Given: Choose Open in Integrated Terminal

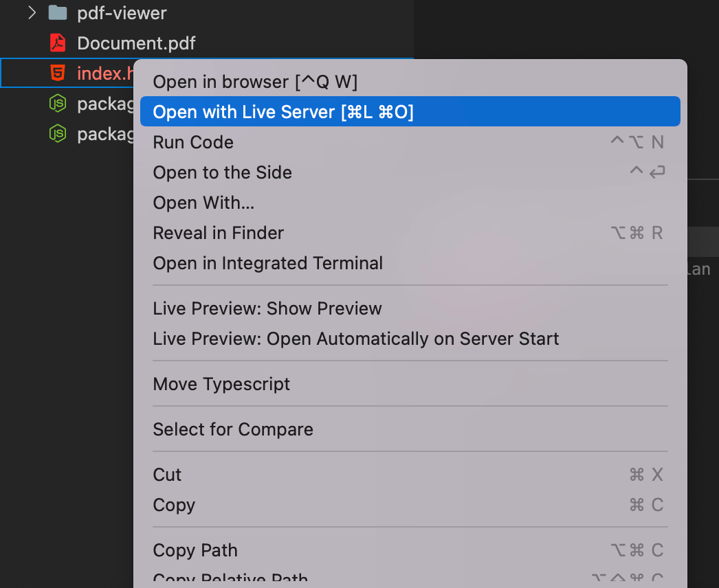Looking at the screenshot, I should click(x=410, y=263).
